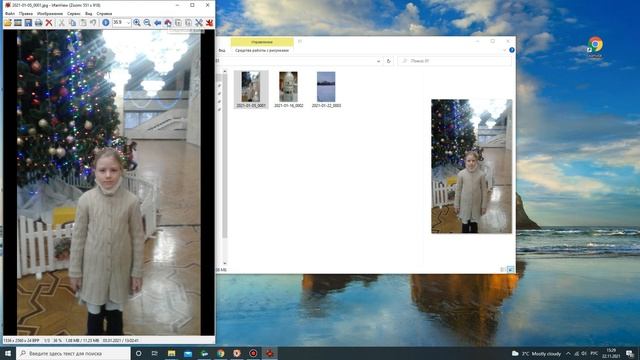This screenshot has width=640, height=360.
Task: Open the Правка menu in IrfanView
Action: click(x=26, y=13)
